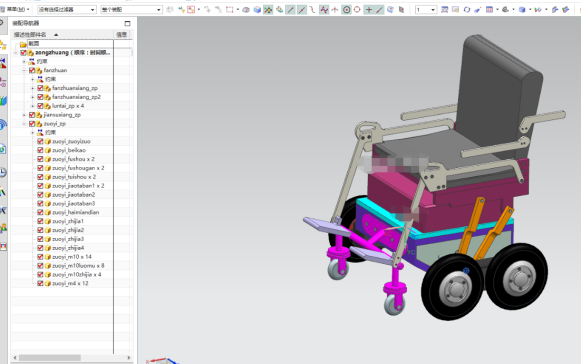581x364 pixels.
Task: Open the selection filter dropdown
Action: pos(67,9)
